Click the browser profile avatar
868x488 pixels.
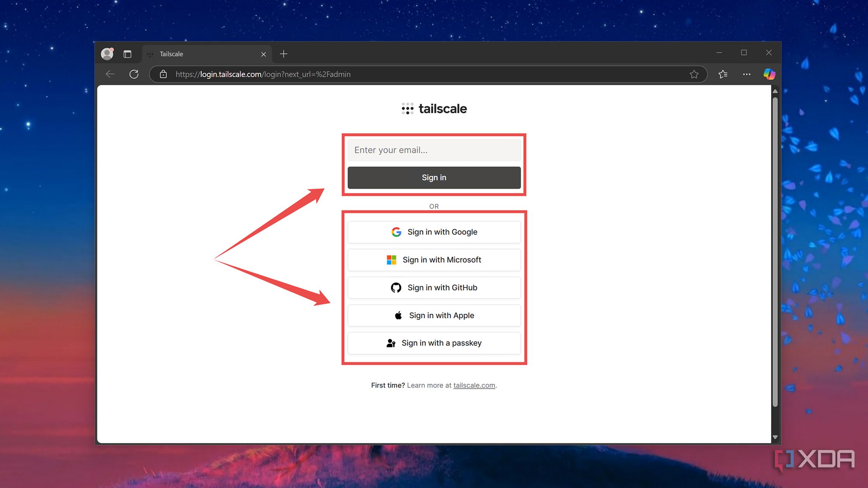[107, 54]
